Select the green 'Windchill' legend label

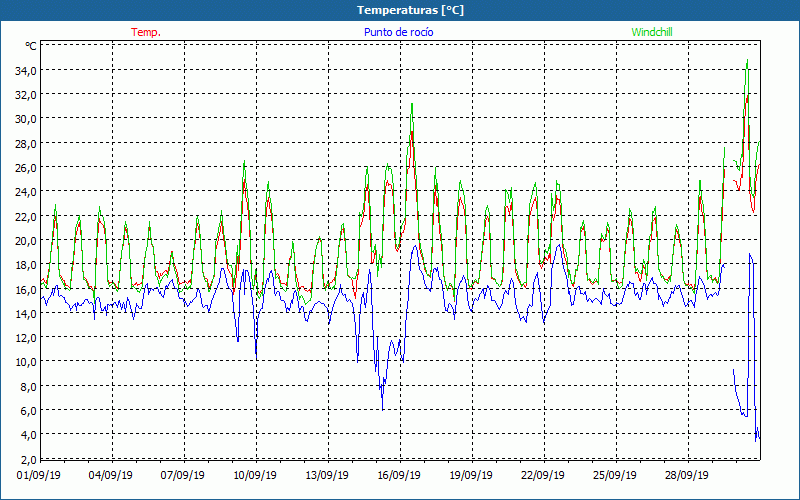[x=652, y=32]
